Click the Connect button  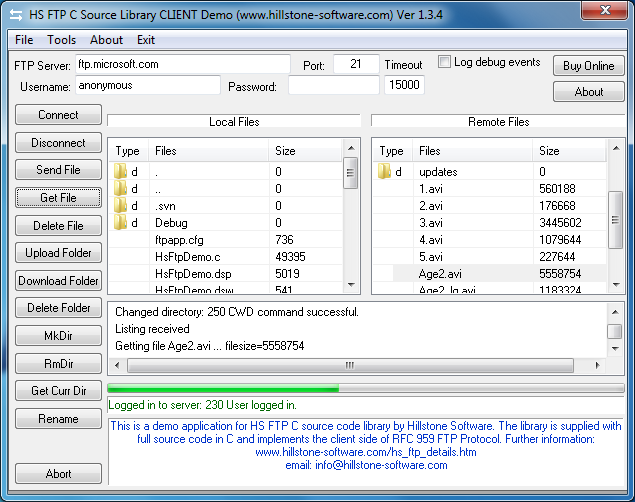click(58, 115)
